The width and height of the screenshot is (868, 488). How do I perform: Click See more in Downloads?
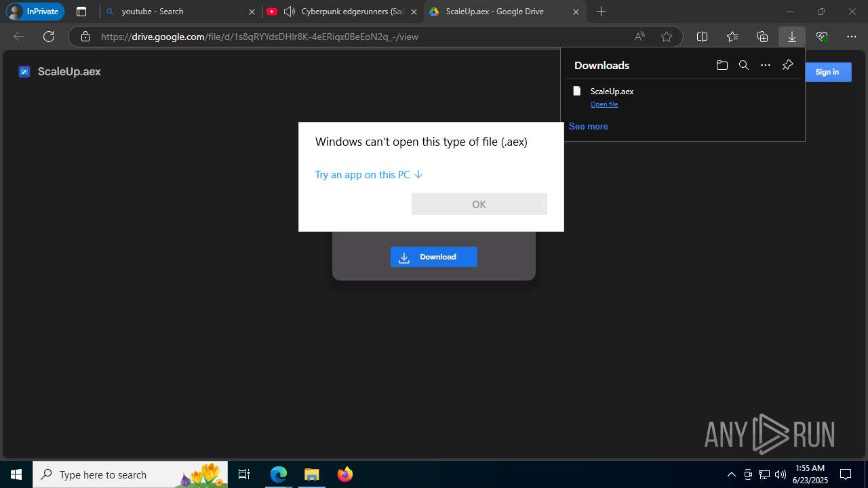pyautogui.click(x=588, y=126)
